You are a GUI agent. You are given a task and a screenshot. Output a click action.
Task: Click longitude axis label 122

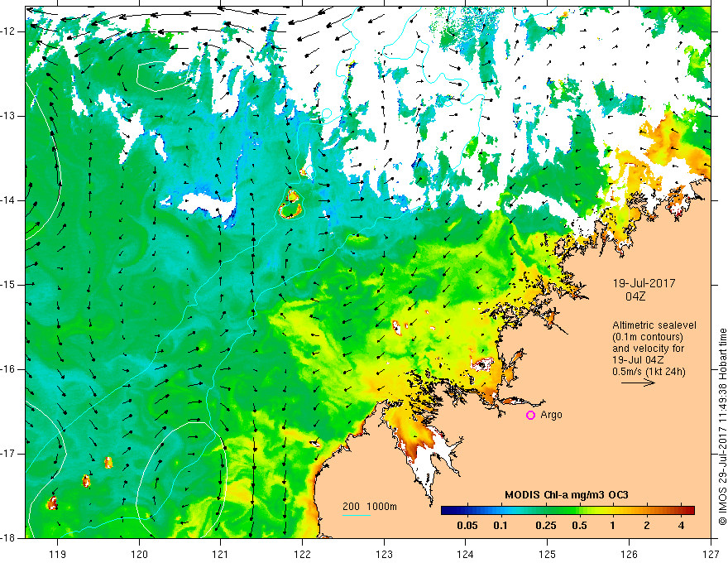(x=302, y=554)
